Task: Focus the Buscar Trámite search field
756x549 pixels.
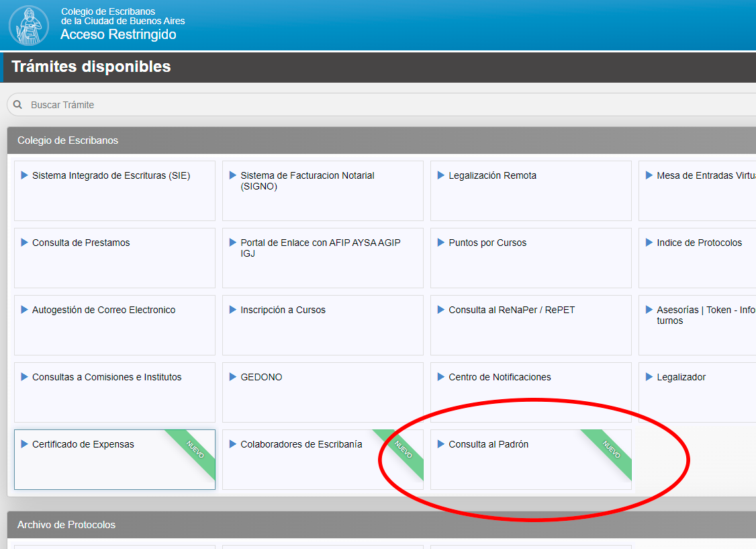Action: click(381, 105)
